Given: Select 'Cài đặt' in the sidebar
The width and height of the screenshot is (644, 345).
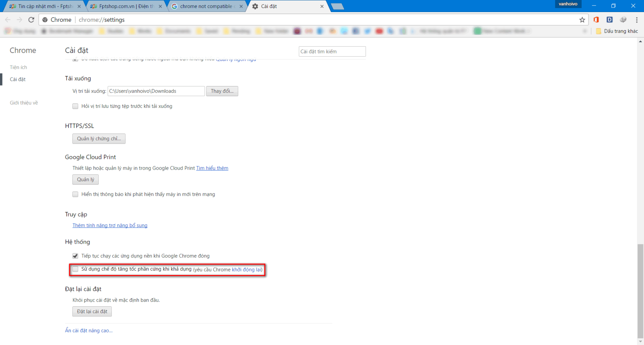Looking at the screenshot, I should click(18, 79).
